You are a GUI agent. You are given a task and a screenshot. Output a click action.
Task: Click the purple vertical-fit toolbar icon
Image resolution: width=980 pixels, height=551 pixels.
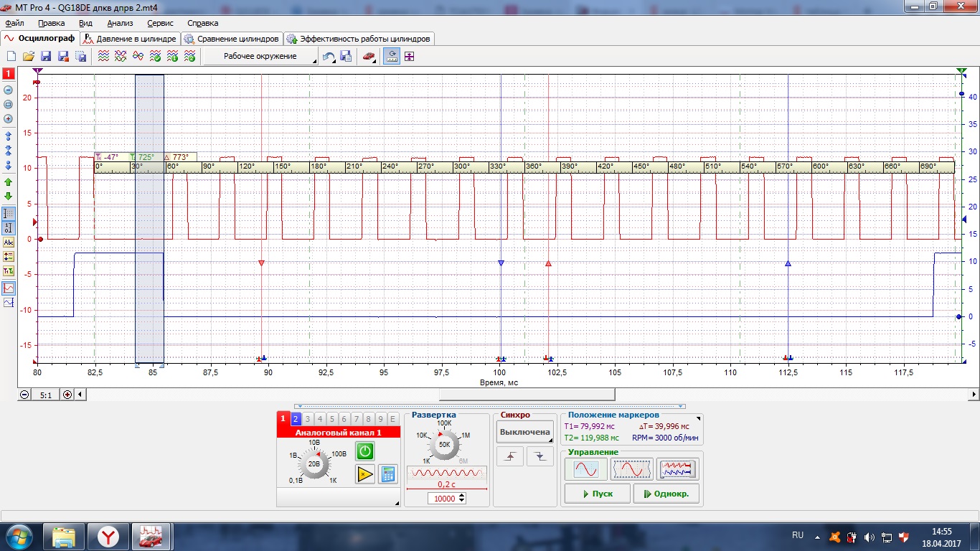(409, 57)
